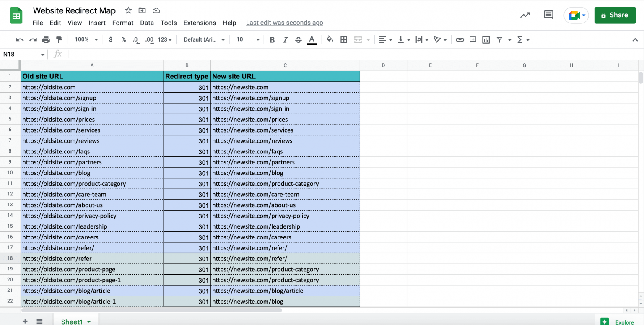
Task: Open the Extensions menu
Action: [200, 23]
